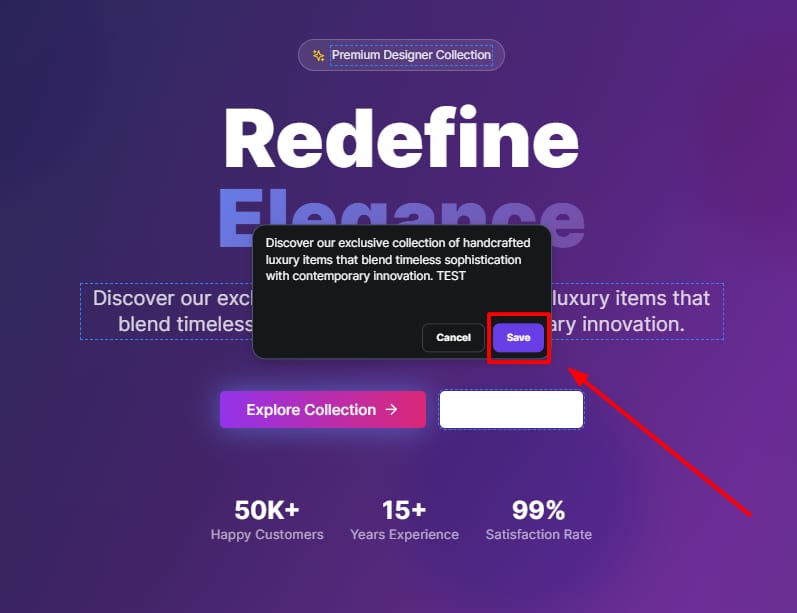Image resolution: width=797 pixels, height=613 pixels.
Task: Click the 'luxury items that' paragraph text
Action: click(630, 298)
